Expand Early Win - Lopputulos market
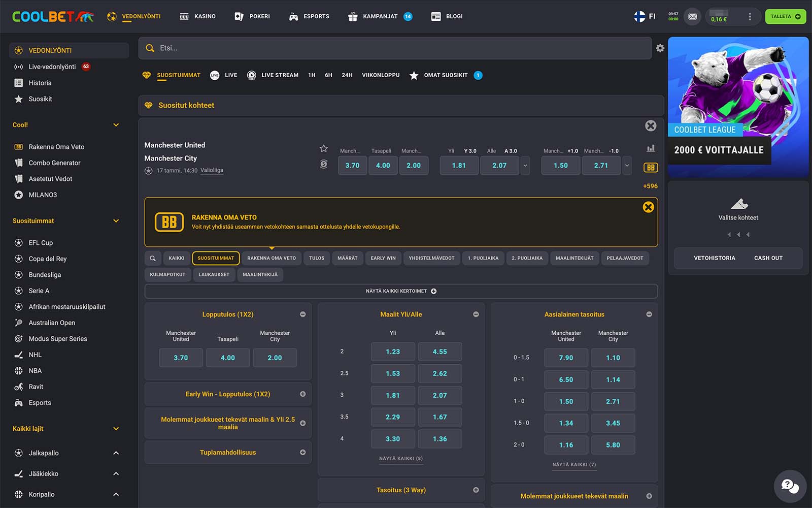The image size is (812, 508). tap(303, 394)
